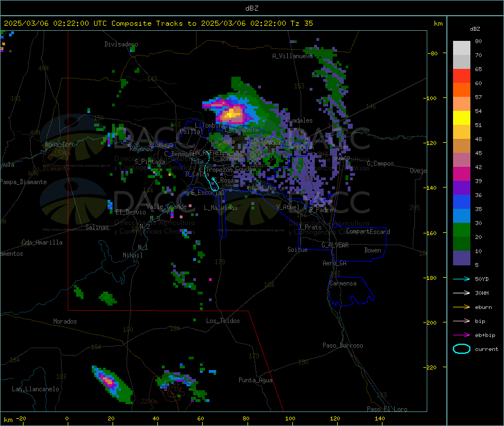Screen dimensions: 504x426
Task: Select the slate purple 5-10 dBZ band
Action: (461, 258)
